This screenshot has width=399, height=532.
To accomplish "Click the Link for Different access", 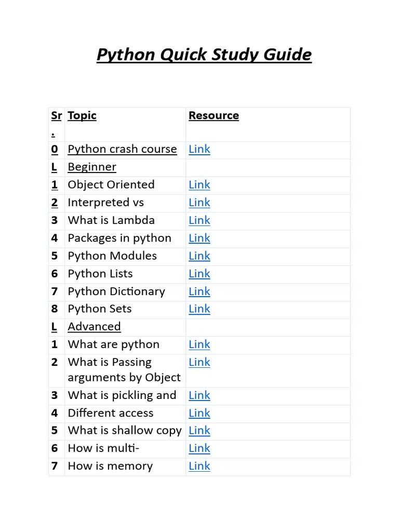I will point(199,413).
